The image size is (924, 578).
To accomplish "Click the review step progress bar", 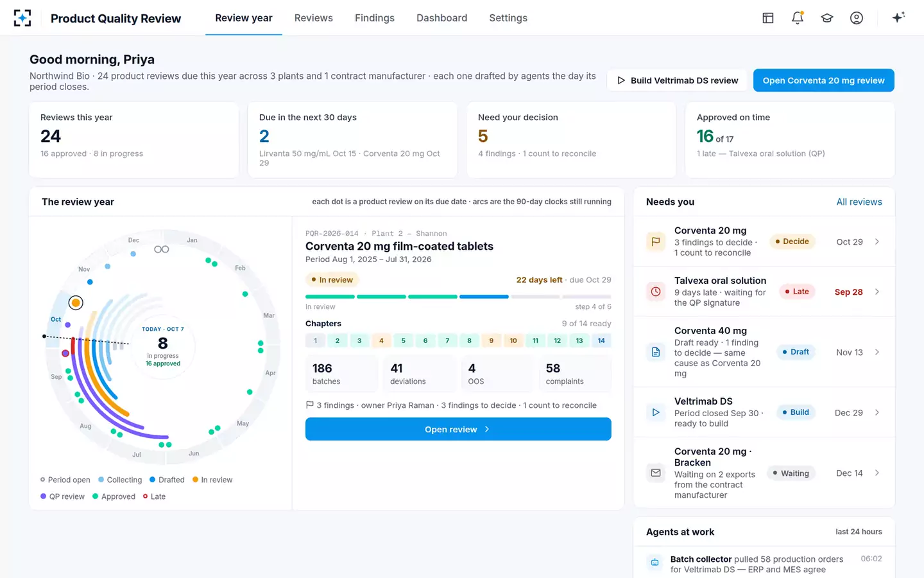I will [x=458, y=297].
